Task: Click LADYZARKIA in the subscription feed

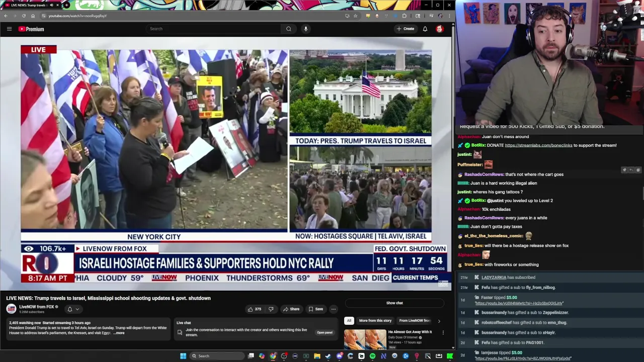Action: [x=494, y=278]
